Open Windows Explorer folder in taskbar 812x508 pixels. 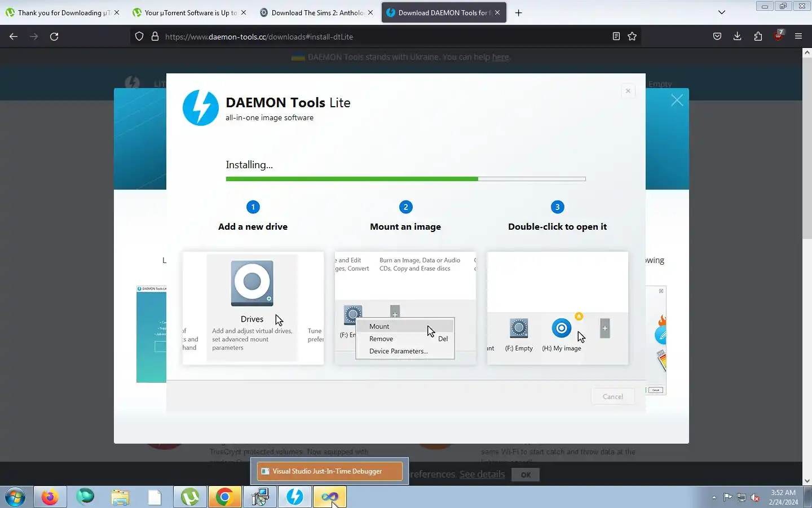(x=120, y=497)
